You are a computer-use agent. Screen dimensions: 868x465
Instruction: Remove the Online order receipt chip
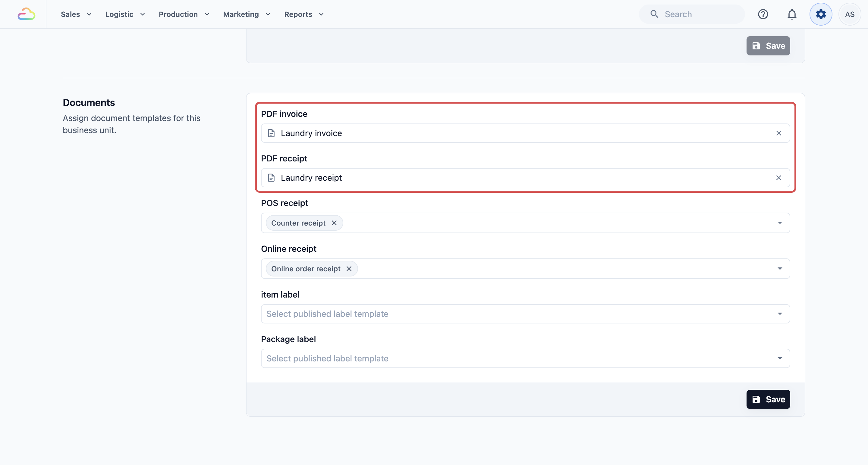tap(349, 269)
